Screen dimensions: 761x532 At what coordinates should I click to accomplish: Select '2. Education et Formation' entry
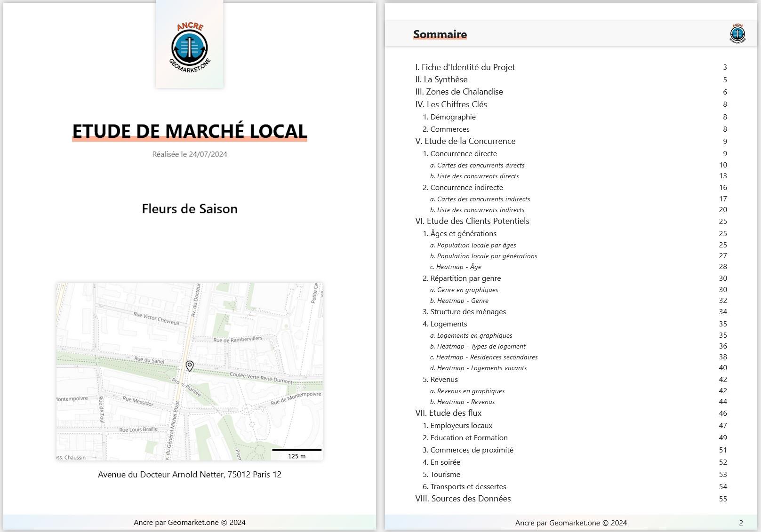click(465, 437)
